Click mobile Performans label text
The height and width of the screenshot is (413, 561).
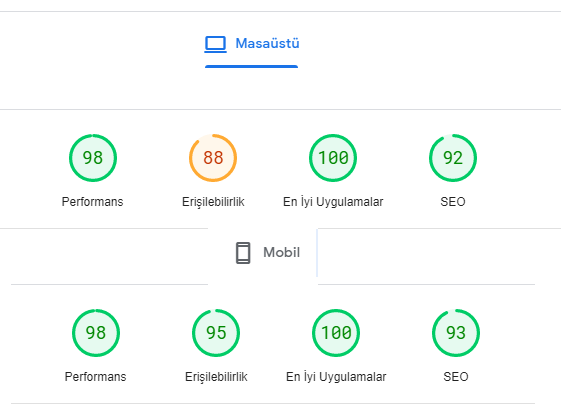(x=96, y=376)
